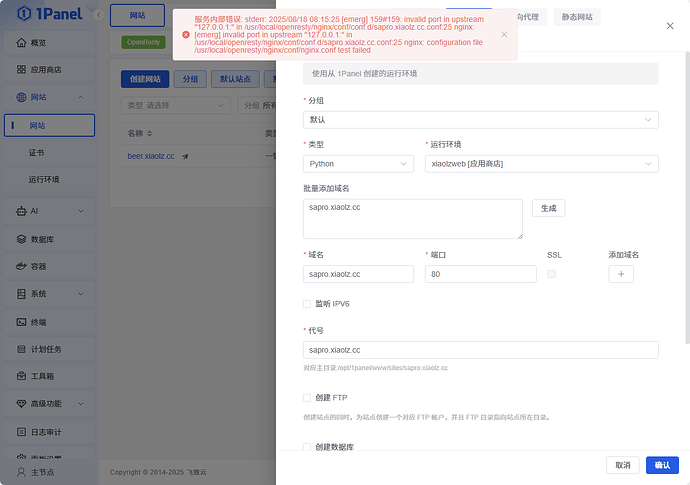The width and height of the screenshot is (690, 485).
Task: Open 应用商店 app store in the sidebar
Action: coord(49,70)
